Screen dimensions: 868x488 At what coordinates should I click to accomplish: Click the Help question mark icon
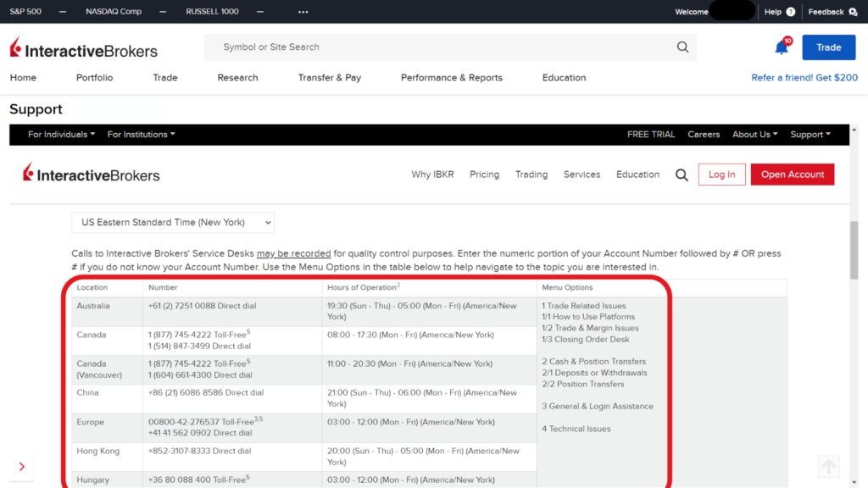point(788,11)
